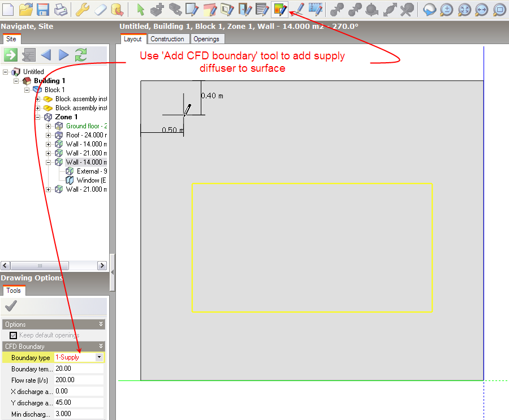Click the blue forward arrow in navigator
The height and width of the screenshot is (420, 509).
click(x=63, y=55)
